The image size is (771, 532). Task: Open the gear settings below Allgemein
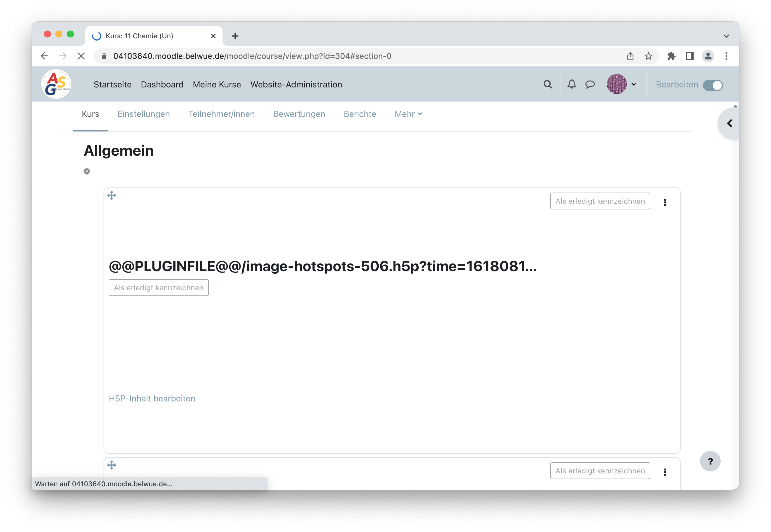click(x=87, y=171)
